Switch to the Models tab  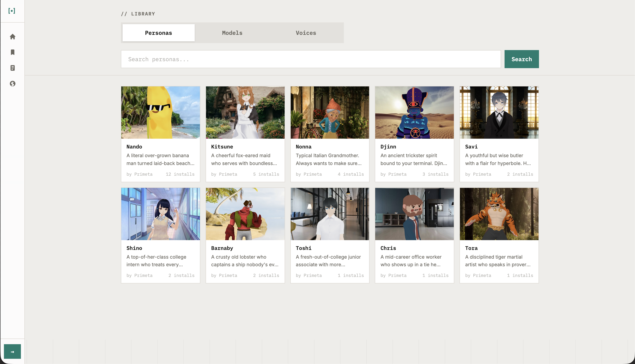232,32
